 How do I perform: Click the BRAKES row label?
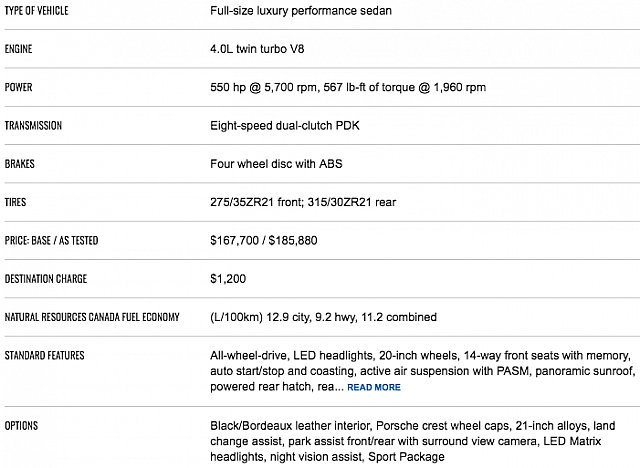coord(20,164)
